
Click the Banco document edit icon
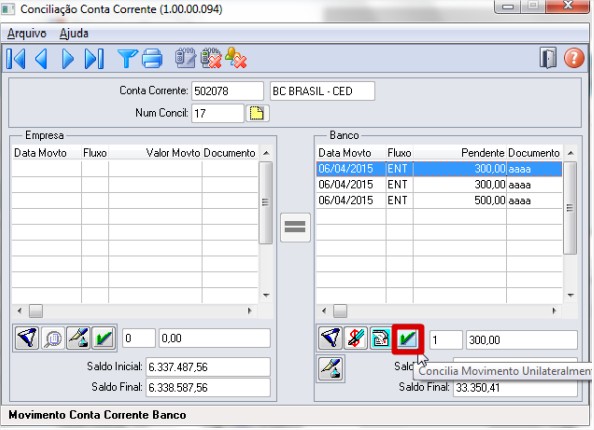click(x=381, y=338)
